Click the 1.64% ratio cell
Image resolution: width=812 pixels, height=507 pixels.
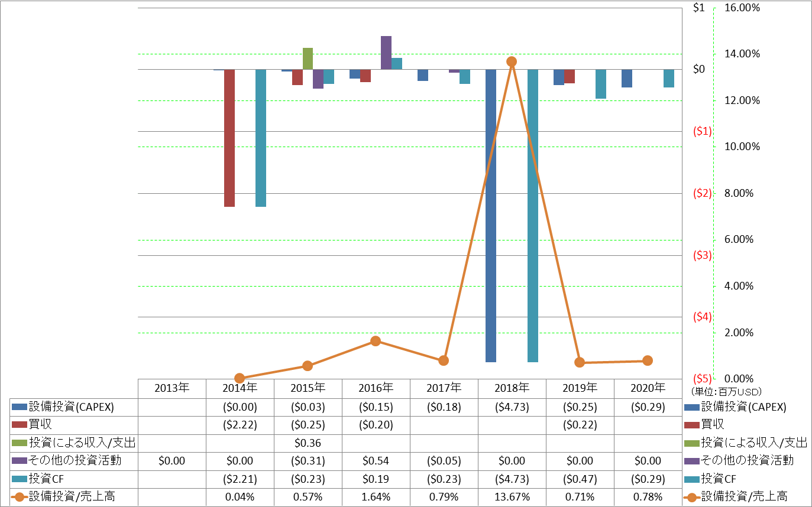(376, 496)
